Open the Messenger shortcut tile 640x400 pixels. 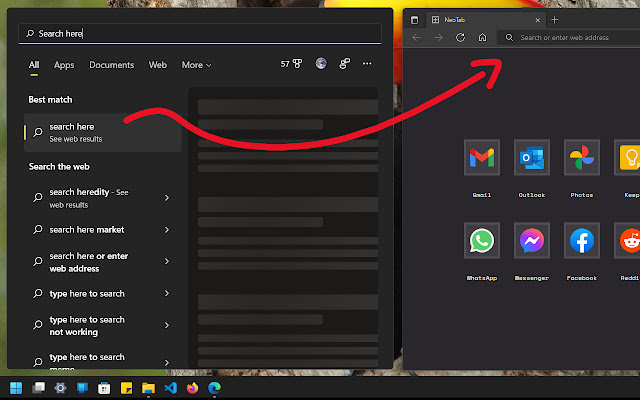(x=532, y=240)
